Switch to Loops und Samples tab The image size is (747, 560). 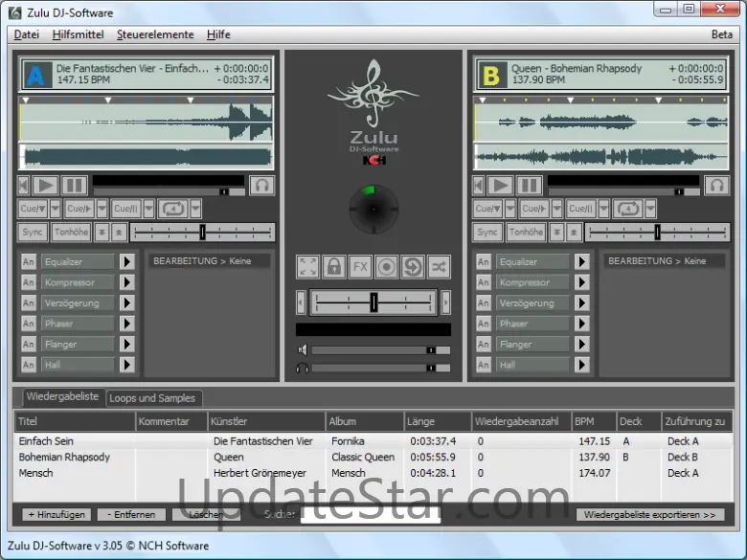[152, 398]
